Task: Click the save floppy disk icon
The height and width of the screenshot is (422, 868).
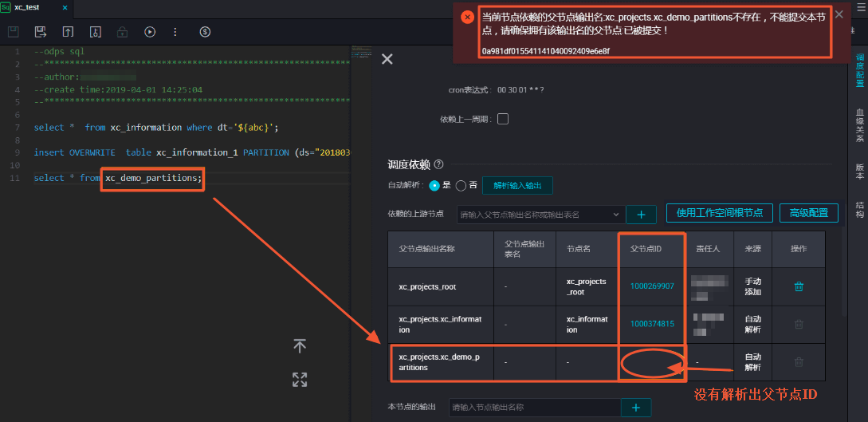Action: coord(14,32)
